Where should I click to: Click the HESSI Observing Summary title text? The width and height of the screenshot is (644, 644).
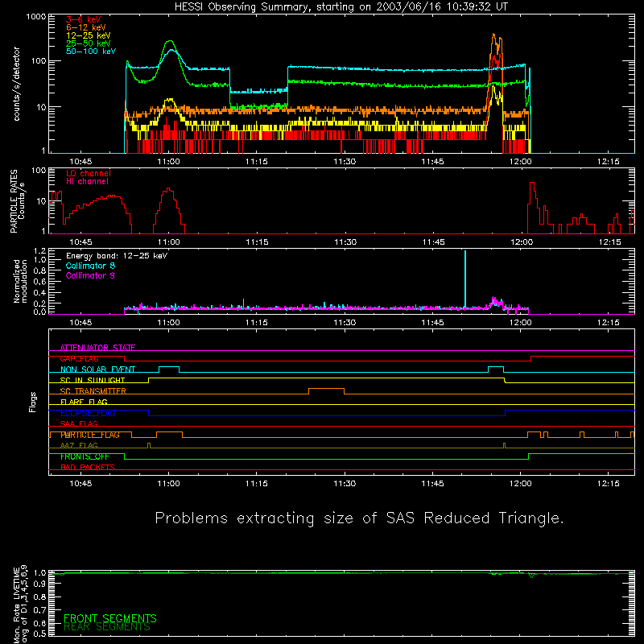click(341, 7)
